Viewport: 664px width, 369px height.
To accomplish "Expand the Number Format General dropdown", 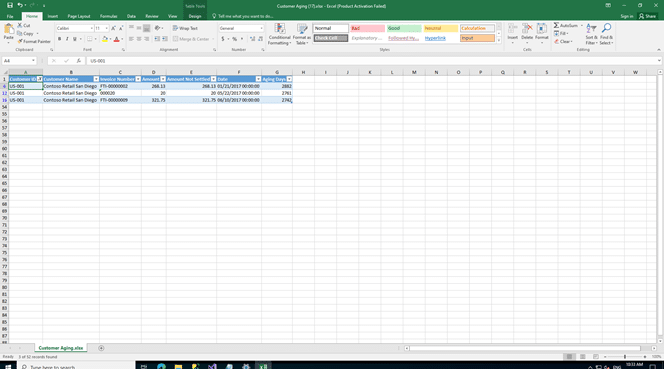I will pos(261,28).
